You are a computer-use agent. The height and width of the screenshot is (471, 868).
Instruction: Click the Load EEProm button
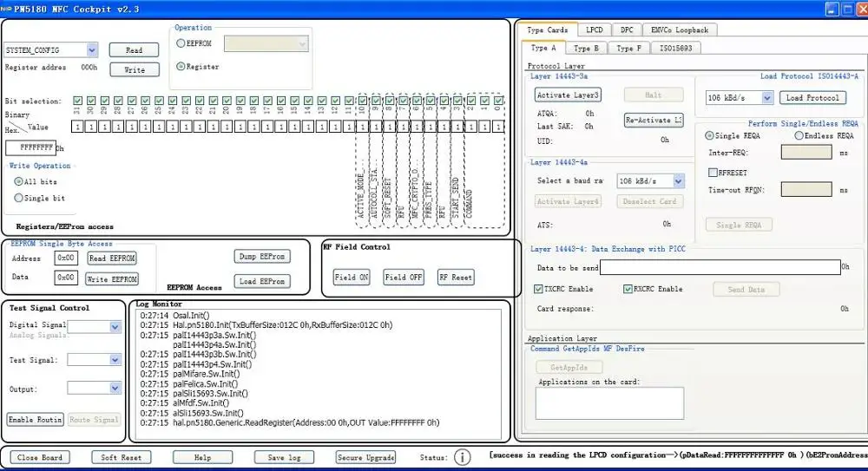[262, 281]
